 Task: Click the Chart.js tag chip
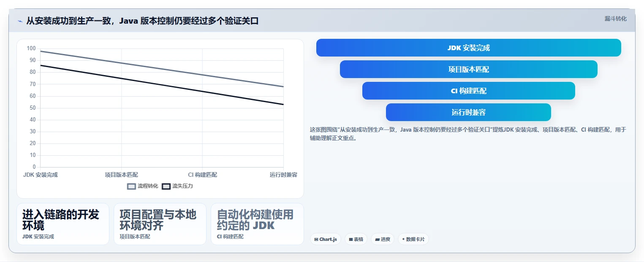(325, 239)
